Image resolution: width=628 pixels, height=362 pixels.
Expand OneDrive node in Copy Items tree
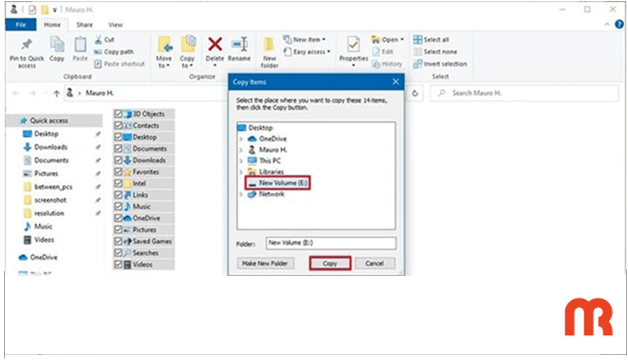point(241,139)
